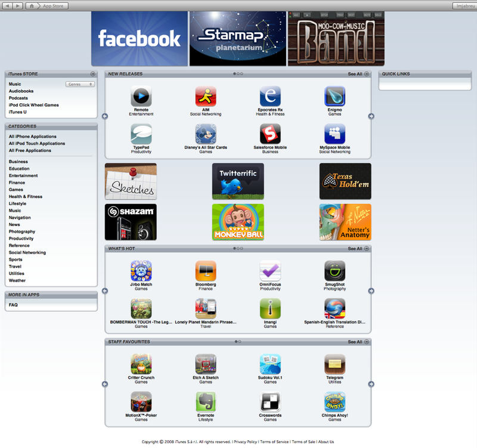
Task: Go forward with the toolbar forward arrow
Action: pyautogui.click(x=18, y=6)
